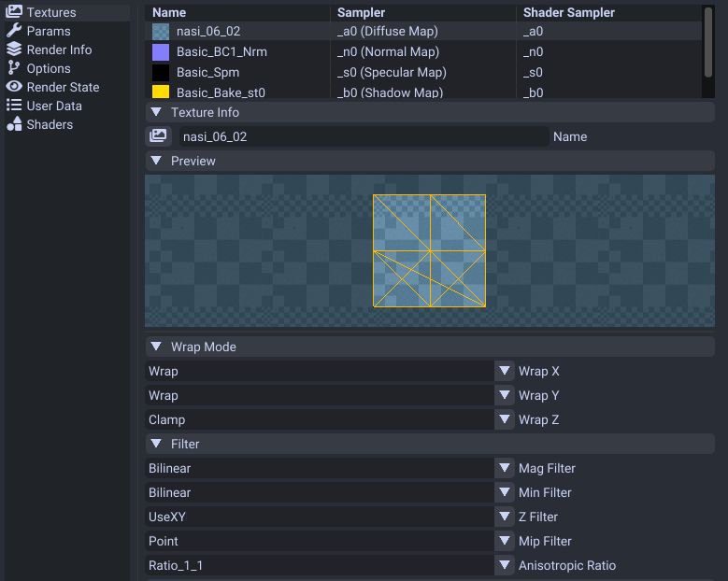Open the Z Filter dropdown
Viewport: 728px width, 581px height.
coord(330,517)
